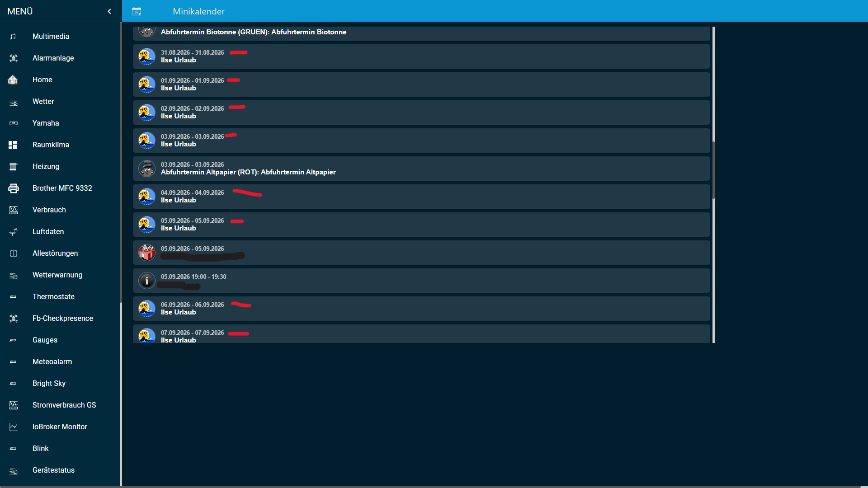The width and height of the screenshot is (868, 488).
Task: Click the beach icon of 02.09.2026 Ilse Urlaub
Action: pyautogui.click(x=147, y=113)
